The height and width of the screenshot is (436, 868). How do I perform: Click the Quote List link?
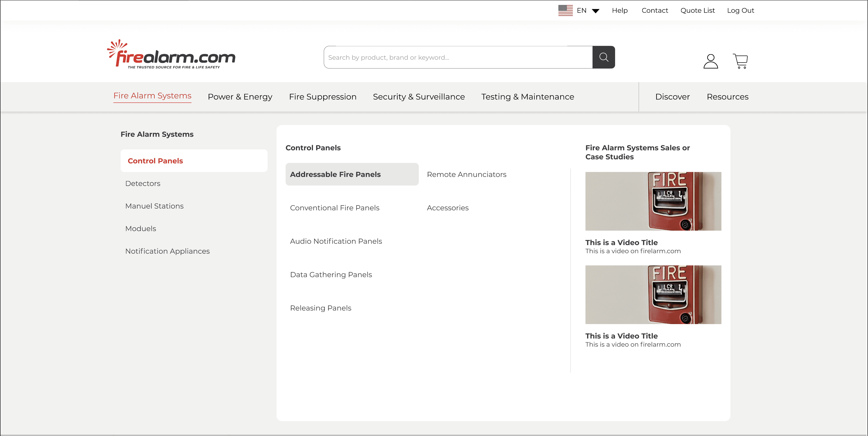point(697,10)
